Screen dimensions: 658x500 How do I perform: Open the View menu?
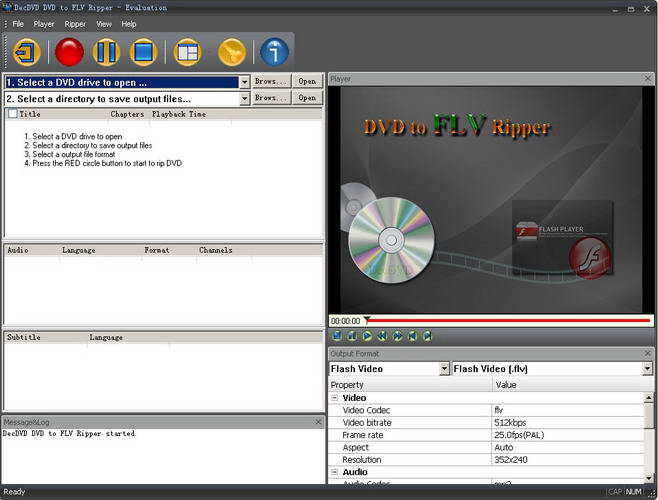104,24
